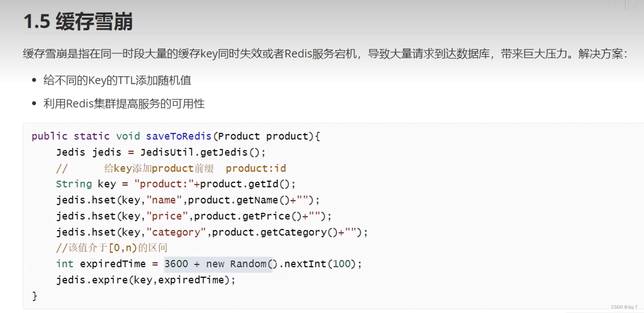
Task: Click the 'jedis.expire(key,expiredTime)' line
Action: (145, 280)
